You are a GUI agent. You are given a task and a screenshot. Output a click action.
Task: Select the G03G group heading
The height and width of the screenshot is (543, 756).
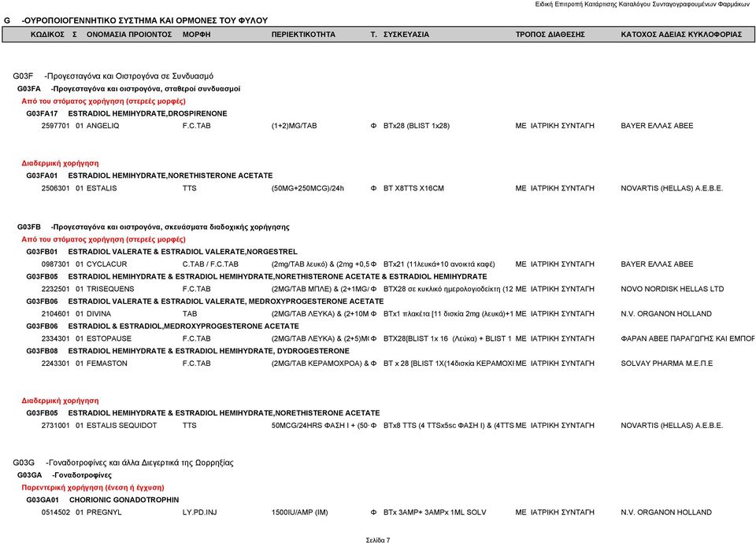[x=123, y=463]
